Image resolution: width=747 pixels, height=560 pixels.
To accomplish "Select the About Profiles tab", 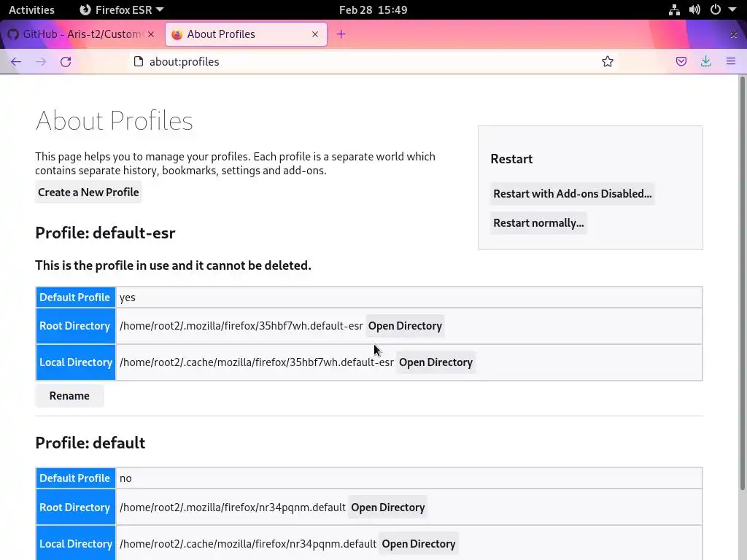I will 246,34.
